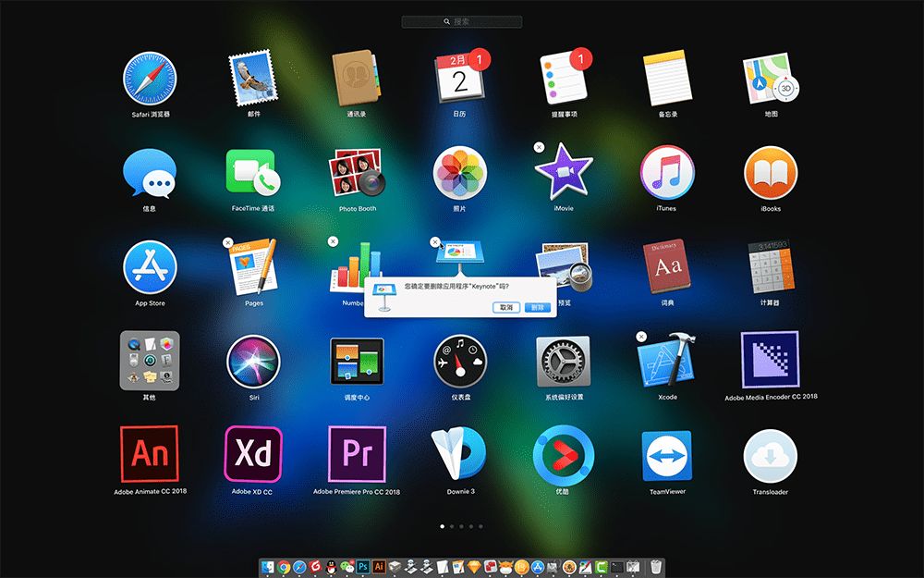Launch the Pages app
The width and height of the screenshot is (924, 578).
tap(253, 267)
